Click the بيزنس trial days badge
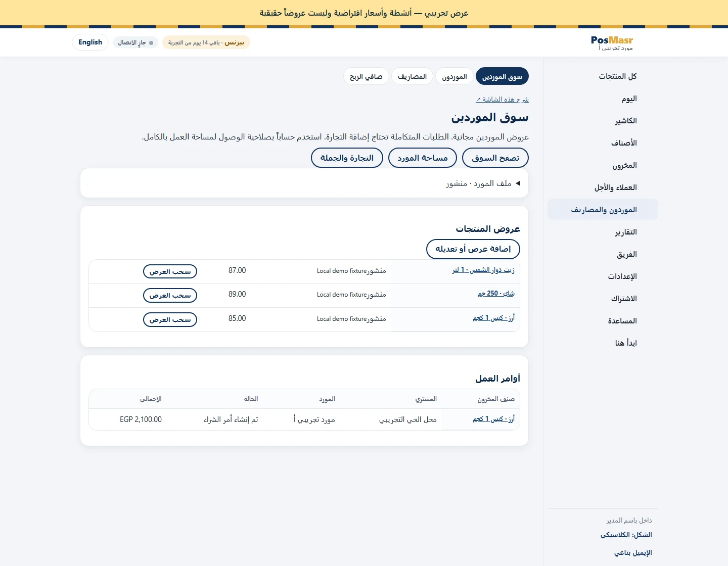 (x=206, y=42)
